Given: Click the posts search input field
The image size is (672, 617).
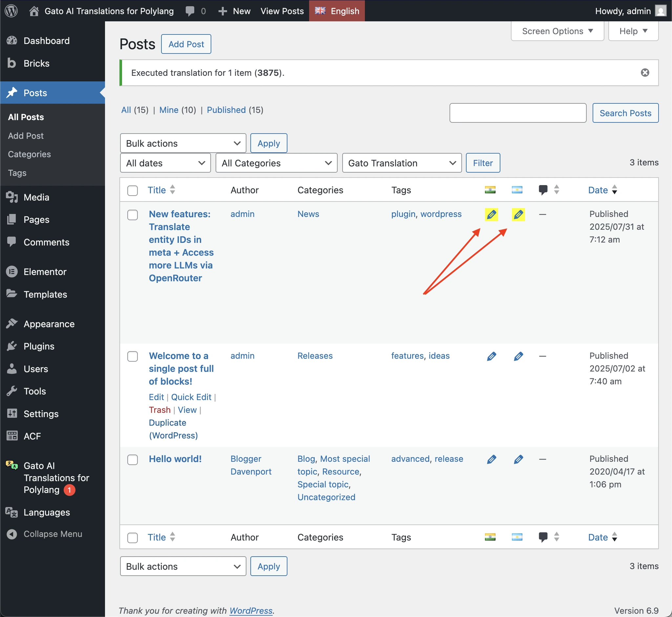Looking at the screenshot, I should [x=517, y=113].
